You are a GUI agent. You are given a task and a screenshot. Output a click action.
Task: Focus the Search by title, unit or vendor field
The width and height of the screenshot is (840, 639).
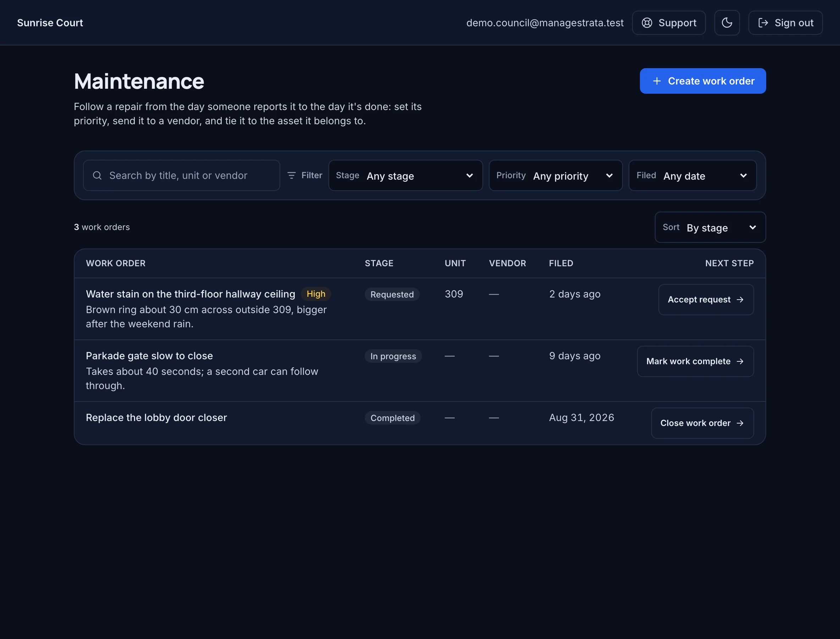click(182, 175)
